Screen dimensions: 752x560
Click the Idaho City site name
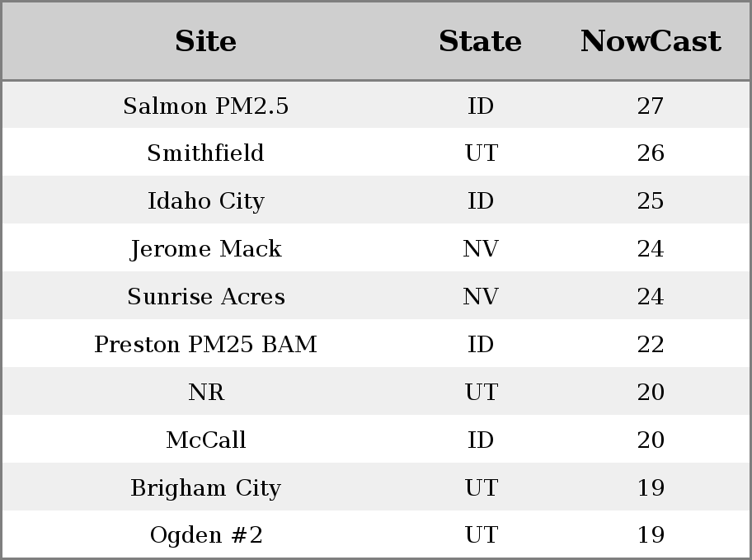tap(205, 201)
